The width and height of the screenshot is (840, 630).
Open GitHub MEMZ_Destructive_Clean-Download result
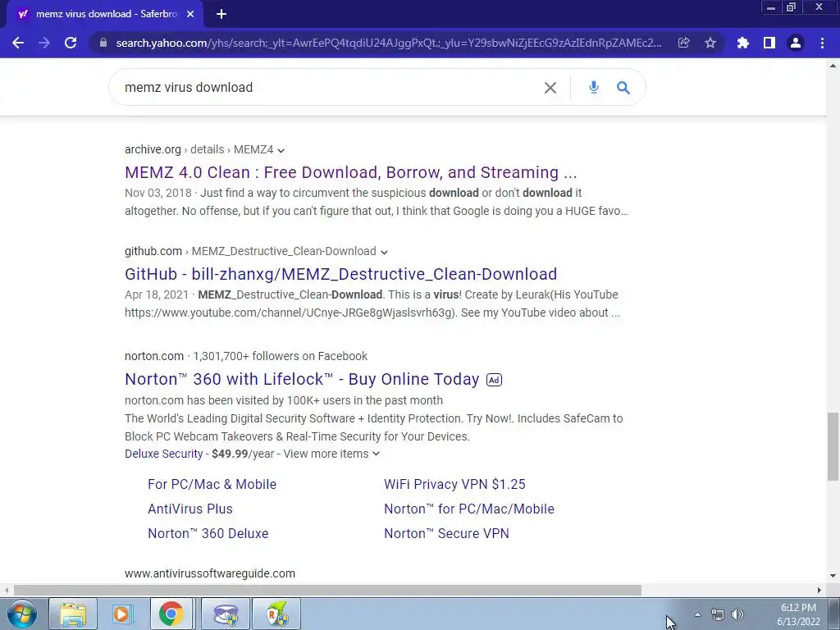click(x=340, y=274)
